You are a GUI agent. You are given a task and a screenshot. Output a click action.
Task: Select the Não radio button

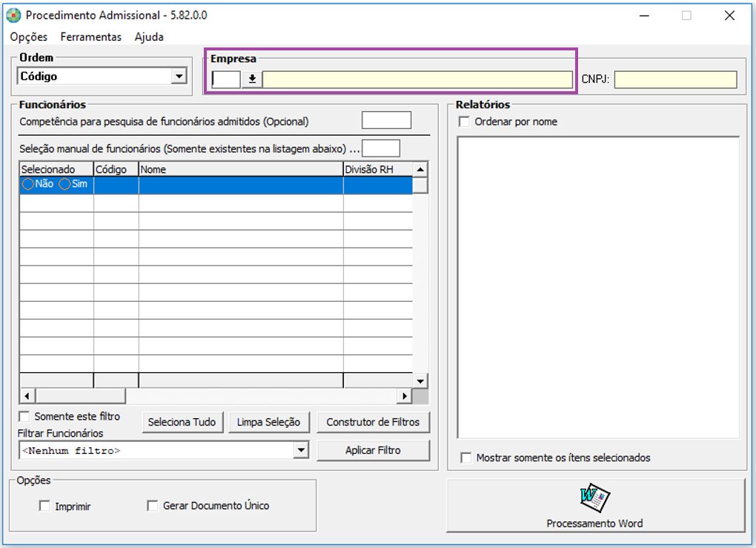click(28, 185)
